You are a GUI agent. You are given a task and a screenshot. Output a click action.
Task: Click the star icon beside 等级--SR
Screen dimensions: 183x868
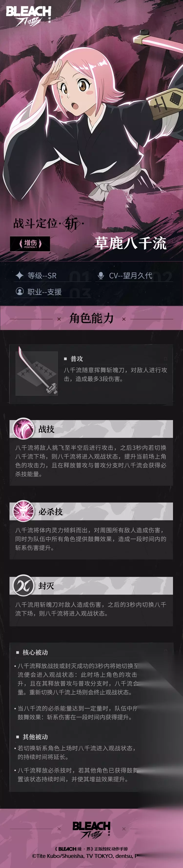click(20, 275)
